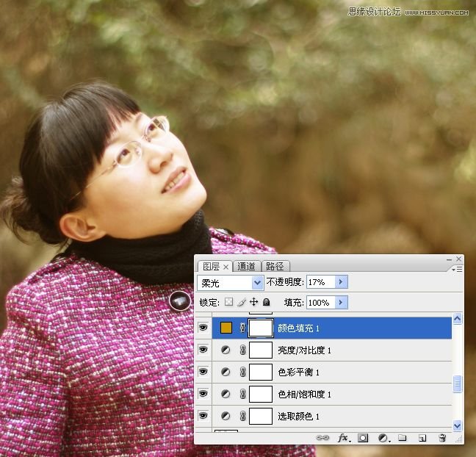Image resolution: width=476 pixels, height=457 pixels.
Task: Select the 亮度/对比度 1 mask thumbnail
Action: pyautogui.click(x=261, y=350)
